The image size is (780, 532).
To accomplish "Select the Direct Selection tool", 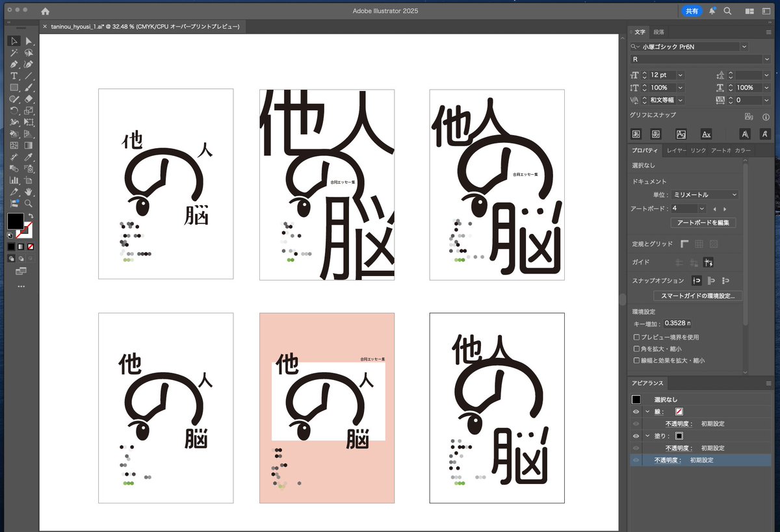I will coord(29,41).
